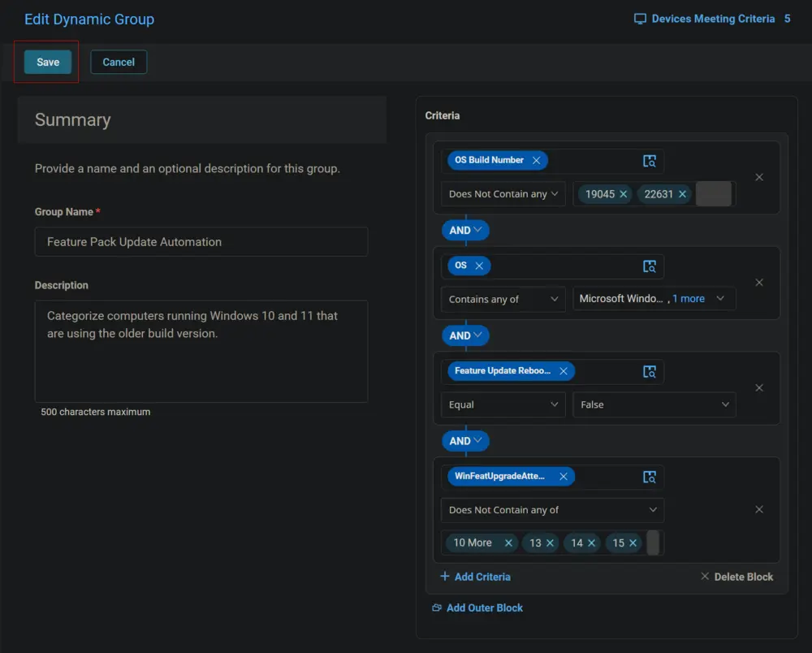Click Delete Block
Screen dimensions: 812x653
click(737, 577)
